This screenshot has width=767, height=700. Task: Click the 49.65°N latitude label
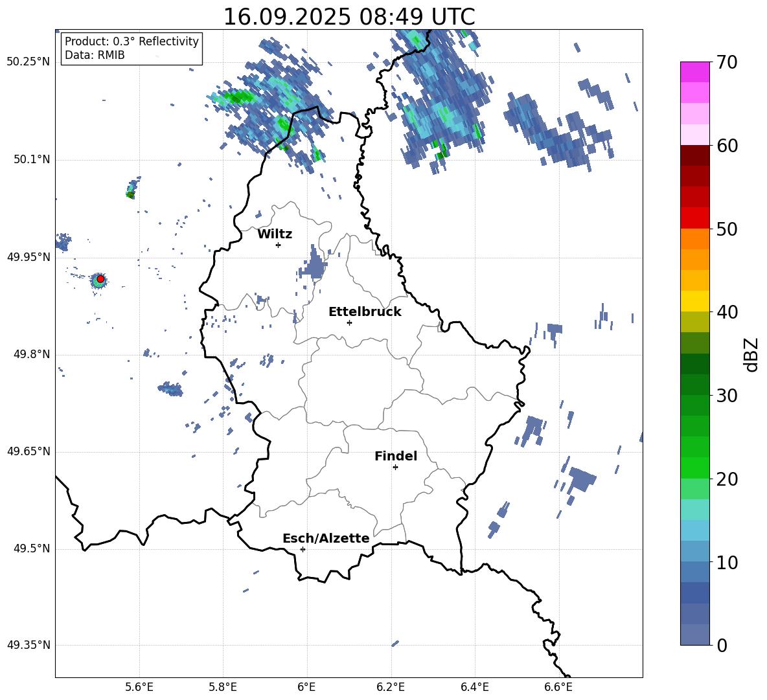tap(29, 451)
